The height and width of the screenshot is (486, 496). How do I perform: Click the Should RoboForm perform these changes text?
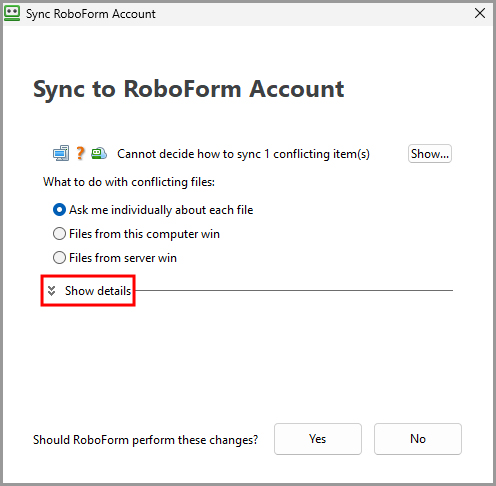click(146, 440)
